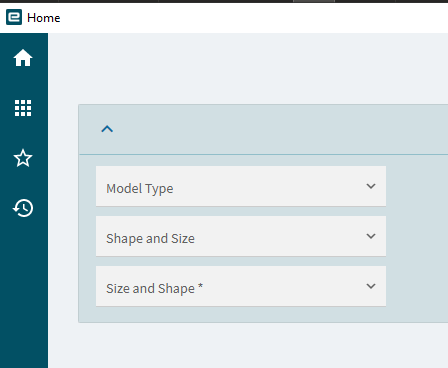
Task: Select the Shape and Size label text
Action: (150, 239)
